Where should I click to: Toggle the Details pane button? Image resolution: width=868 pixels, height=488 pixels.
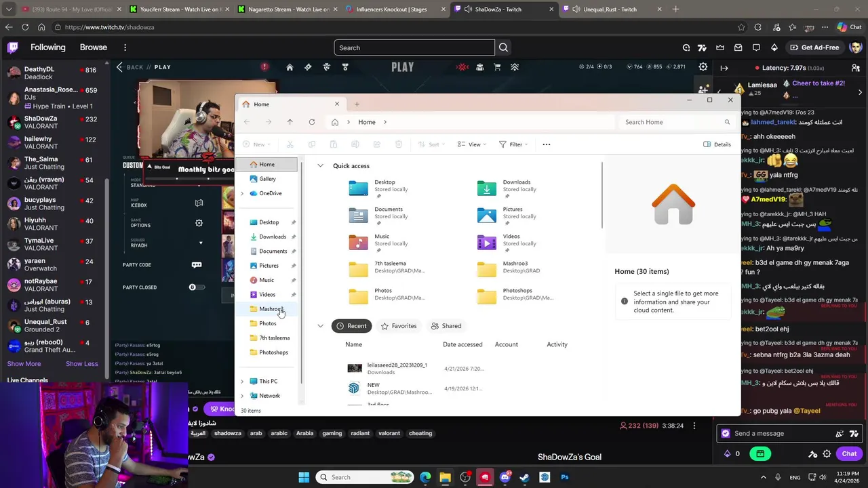pos(717,144)
